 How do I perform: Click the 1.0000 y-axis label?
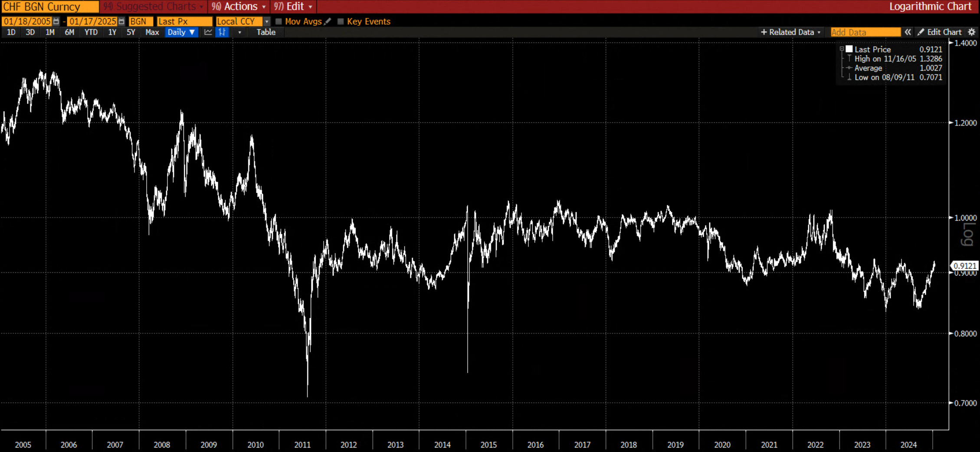pyautogui.click(x=965, y=218)
